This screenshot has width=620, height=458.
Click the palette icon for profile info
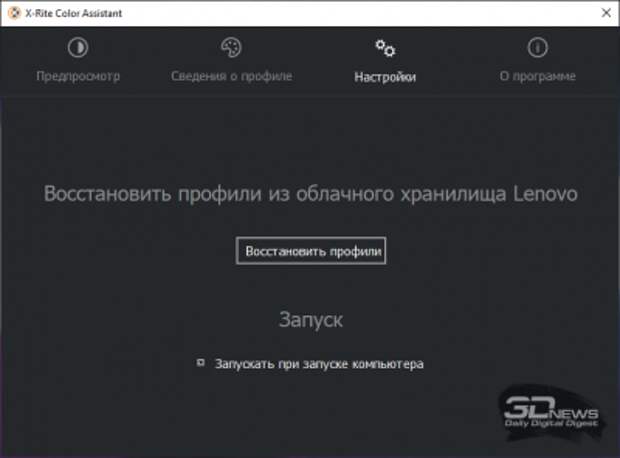click(x=231, y=47)
